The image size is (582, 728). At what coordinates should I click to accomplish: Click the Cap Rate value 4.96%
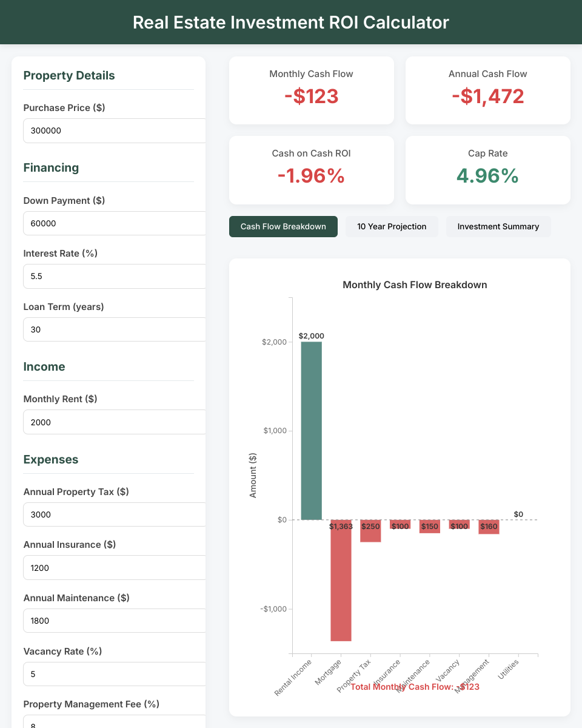click(x=488, y=175)
